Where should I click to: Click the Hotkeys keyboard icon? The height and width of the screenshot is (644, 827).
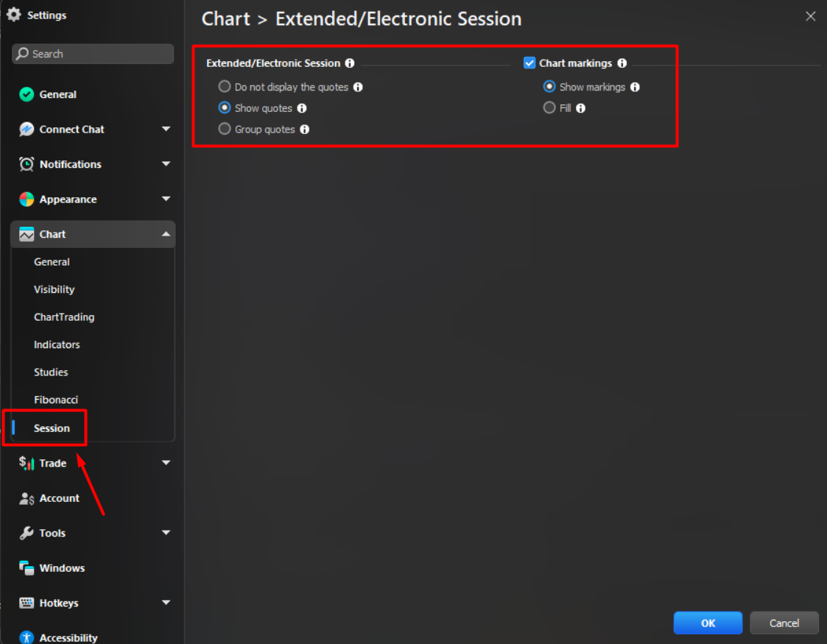27,603
